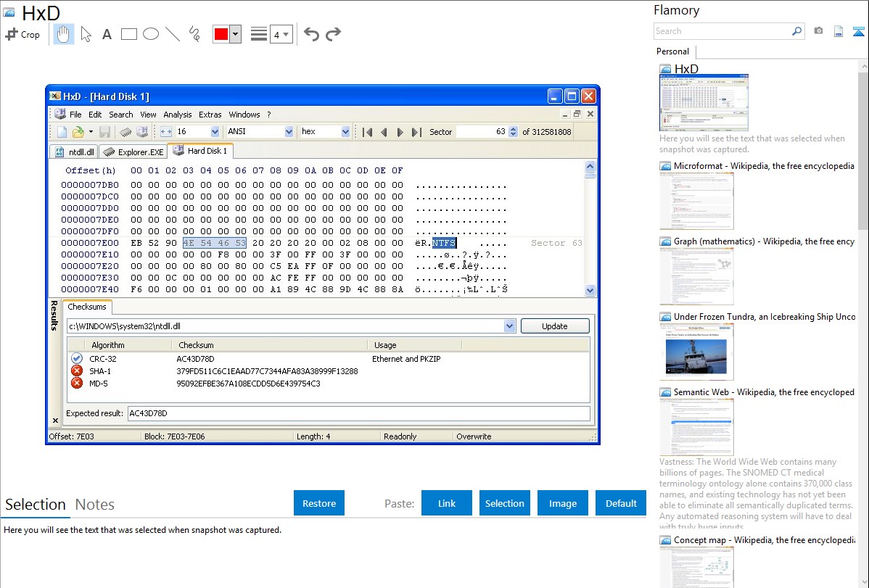Viewport: 869px width, 588px height.
Task: Open the Windows menu in HxD
Action: pos(244,115)
